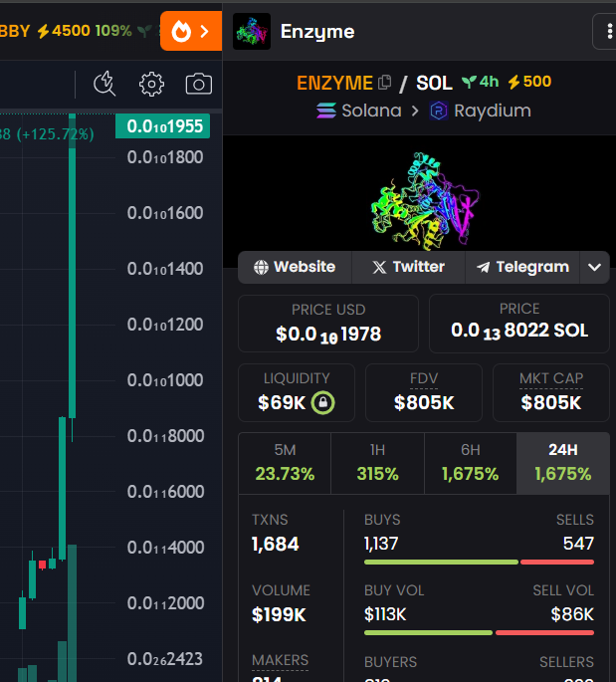Click the SELLS 547 value

578,544
